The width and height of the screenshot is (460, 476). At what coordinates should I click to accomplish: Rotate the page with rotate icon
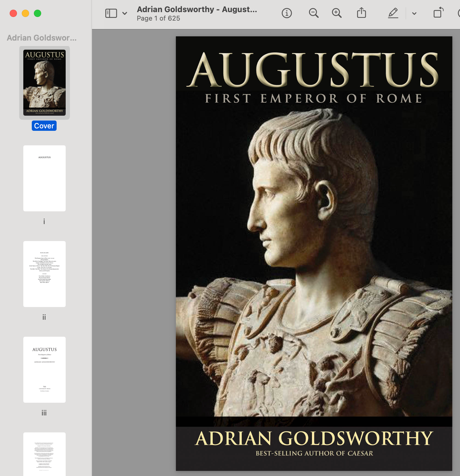coord(438,13)
